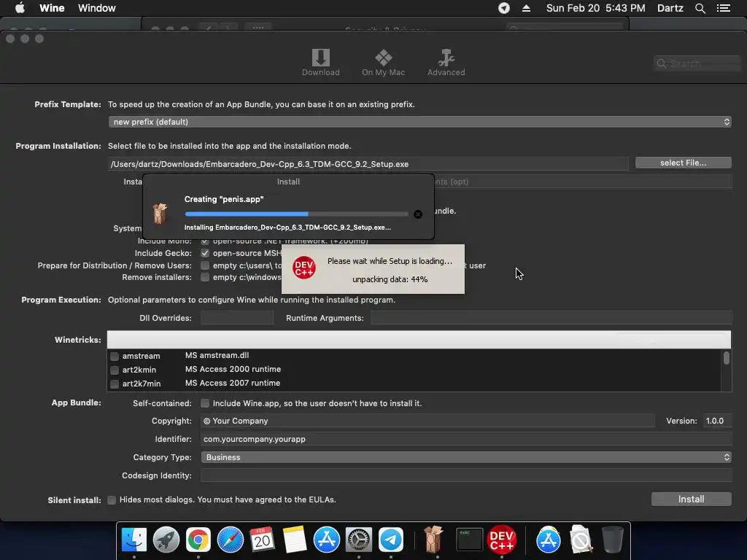
Task: Check the art2k7min winetrick
Action: (115, 384)
